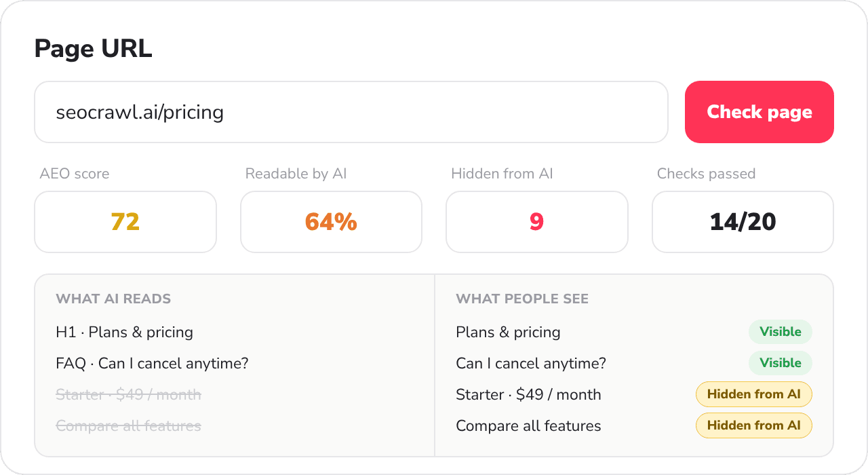
Task: Click Hidden from AI badge for Compare all features
Action: point(753,425)
